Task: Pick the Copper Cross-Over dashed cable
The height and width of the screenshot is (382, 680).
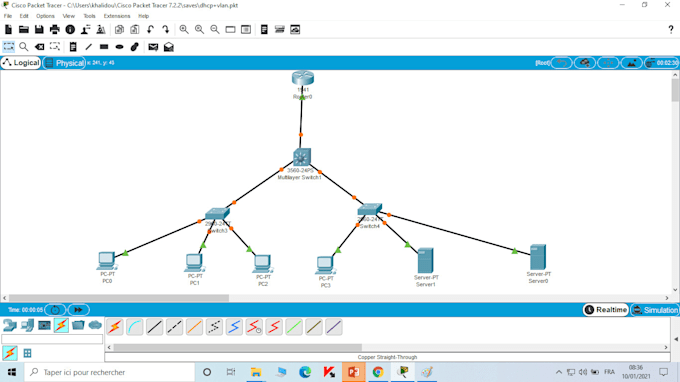Action: (x=174, y=326)
